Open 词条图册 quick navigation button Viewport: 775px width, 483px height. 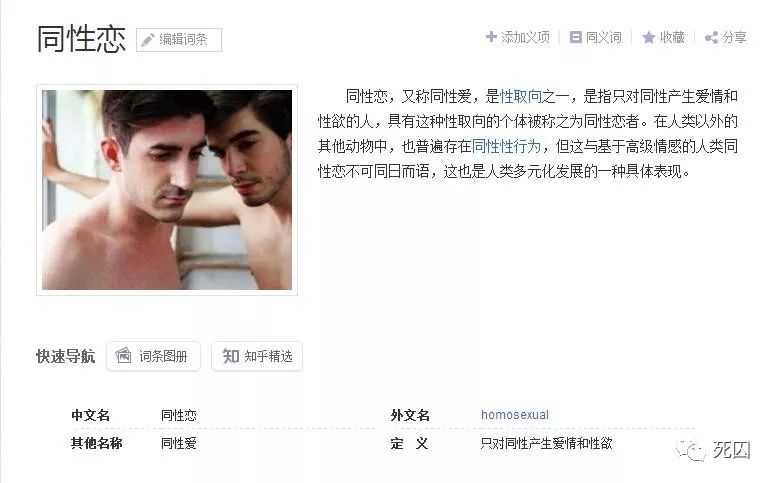tap(153, 356)
